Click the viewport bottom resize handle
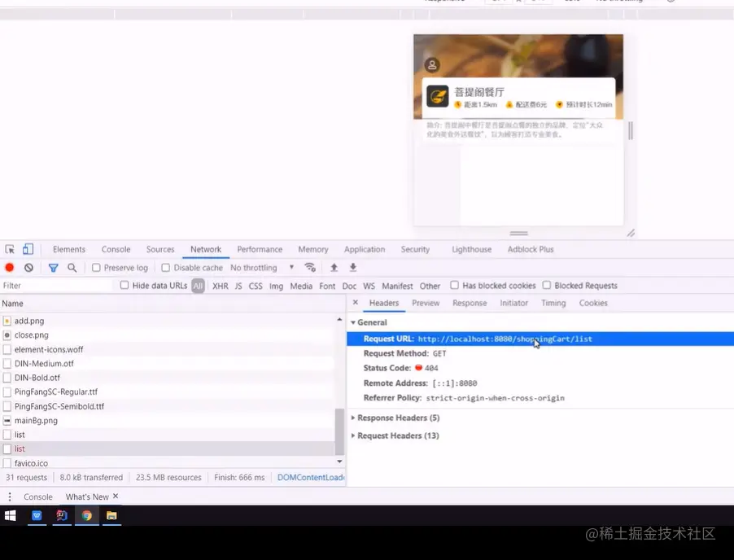The width and height of the screenshot is (734, 560). click(x=518, y=233)
